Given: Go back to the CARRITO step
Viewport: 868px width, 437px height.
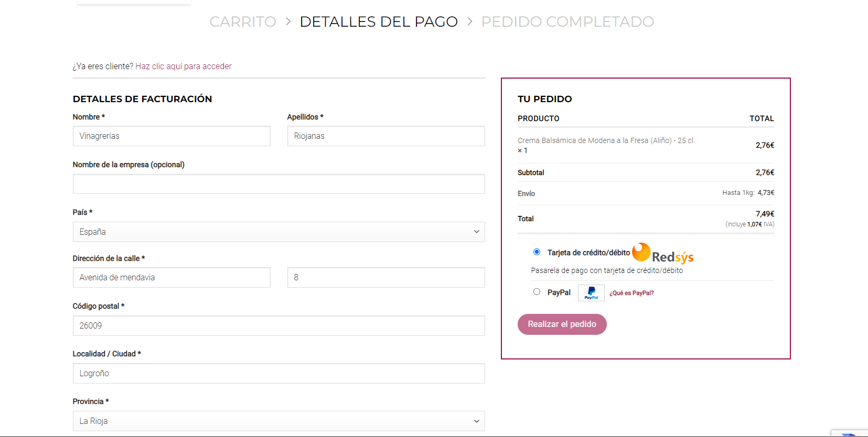Looking at the screenshot, I should pos(242,21).
